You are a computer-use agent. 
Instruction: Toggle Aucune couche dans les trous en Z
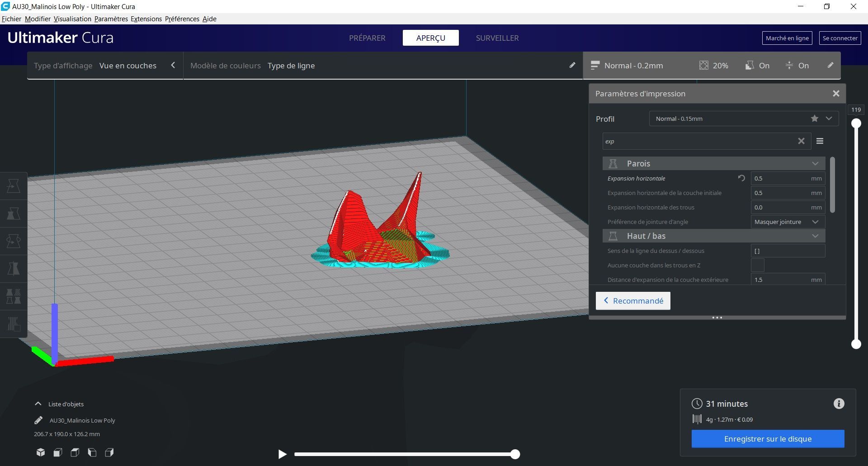(758, 265)
